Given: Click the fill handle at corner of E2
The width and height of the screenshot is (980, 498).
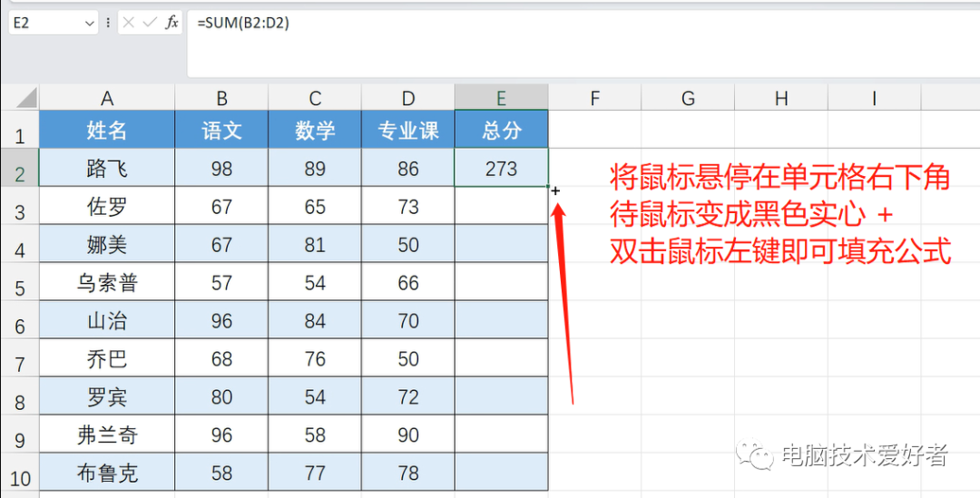Looking at the screenshot, I should [x=548, y=186].
